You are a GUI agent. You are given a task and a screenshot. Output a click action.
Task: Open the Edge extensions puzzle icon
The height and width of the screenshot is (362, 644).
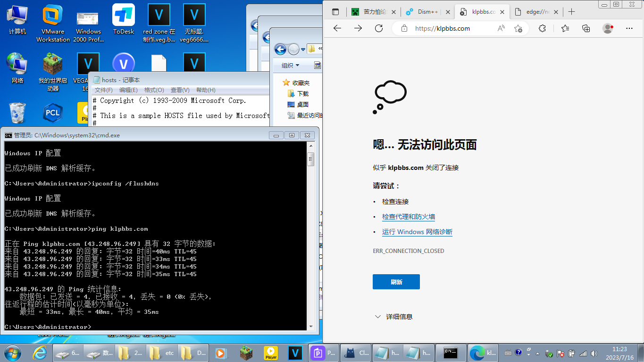542,28
